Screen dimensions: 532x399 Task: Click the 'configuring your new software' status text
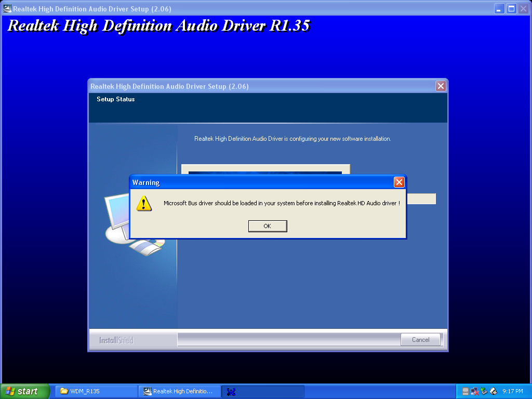(292, 139)
